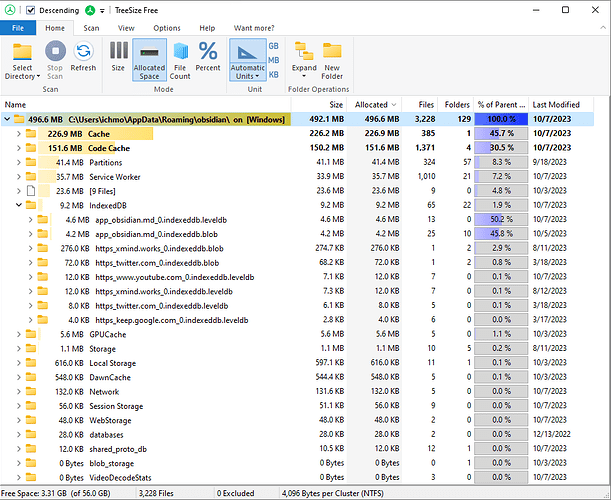Open the File tab
Image resolution: width=611 pixels, height=500 pixels.
[x=18, y=28]
